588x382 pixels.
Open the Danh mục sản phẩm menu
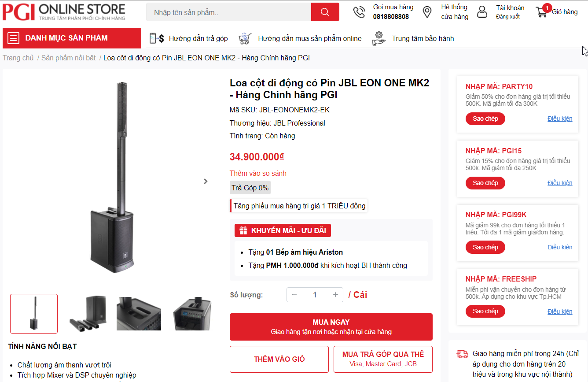coord(72,38)
